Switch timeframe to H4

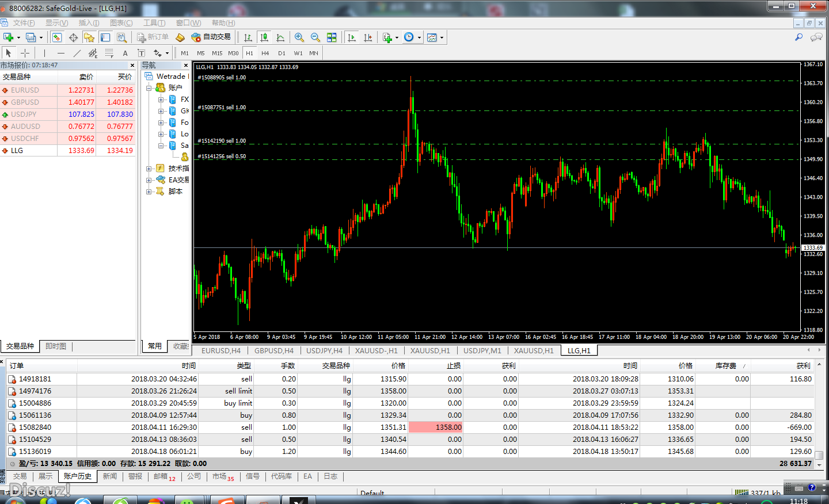[x=265, y=53]
